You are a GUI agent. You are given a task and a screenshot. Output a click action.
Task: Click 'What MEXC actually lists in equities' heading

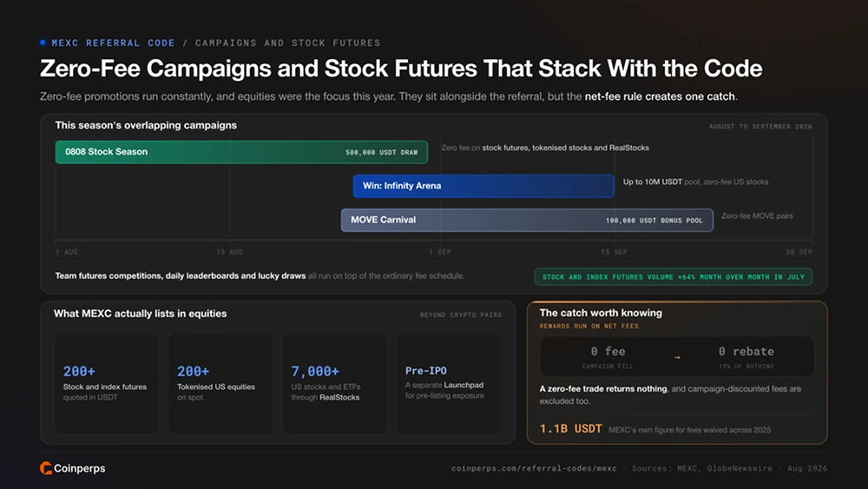140,314
